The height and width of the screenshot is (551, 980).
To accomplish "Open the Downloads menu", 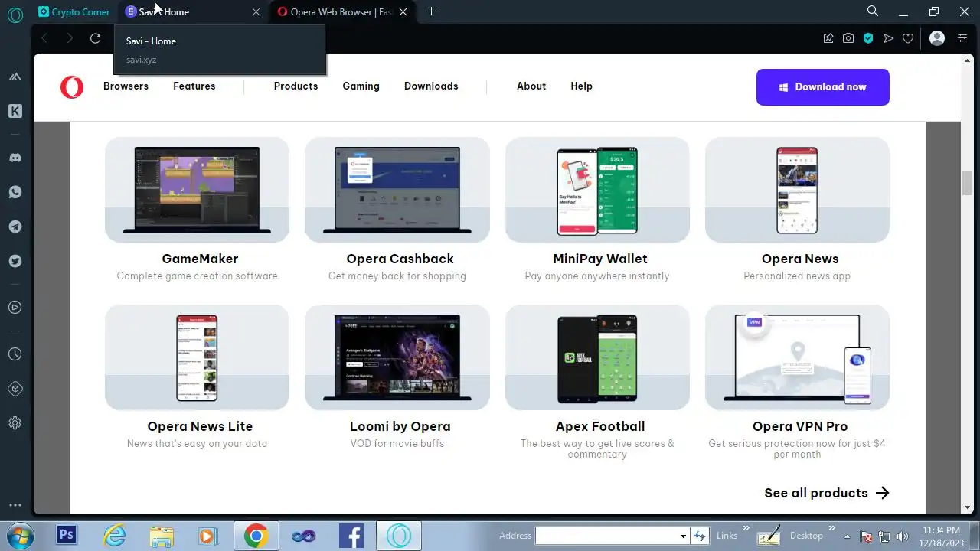I will pyautogui.click(x=431, y=86).
